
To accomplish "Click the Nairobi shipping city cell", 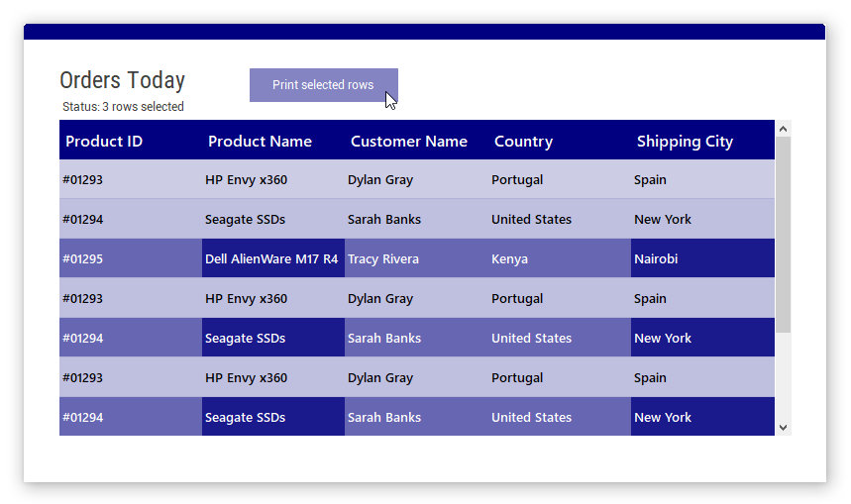I will [656, 258].
